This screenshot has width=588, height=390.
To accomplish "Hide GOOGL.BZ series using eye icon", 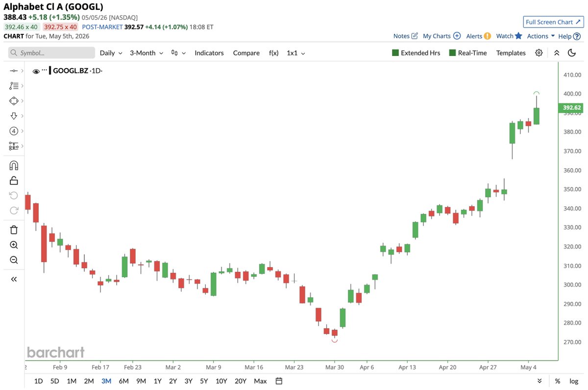I will click(x=36, y=71).
